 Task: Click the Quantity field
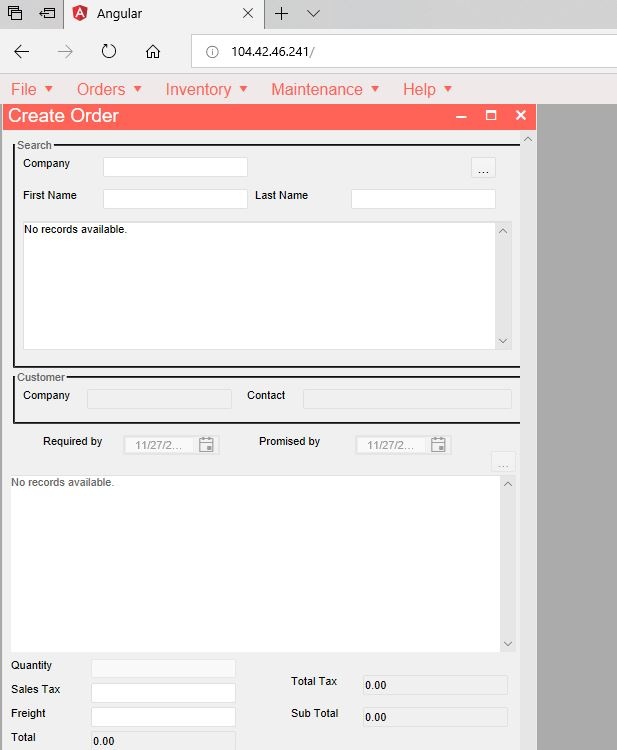point(163,668)
